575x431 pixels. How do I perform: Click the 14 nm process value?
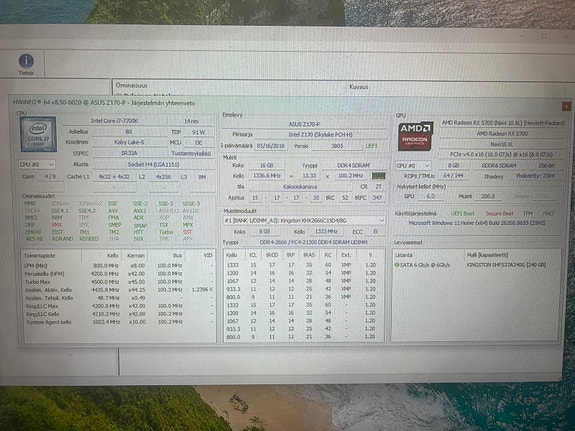tap(191, 121)
